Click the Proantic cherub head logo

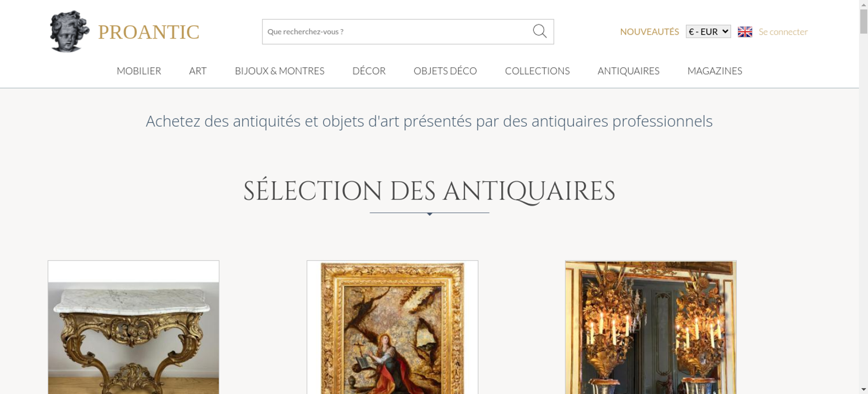click(69, 31)
